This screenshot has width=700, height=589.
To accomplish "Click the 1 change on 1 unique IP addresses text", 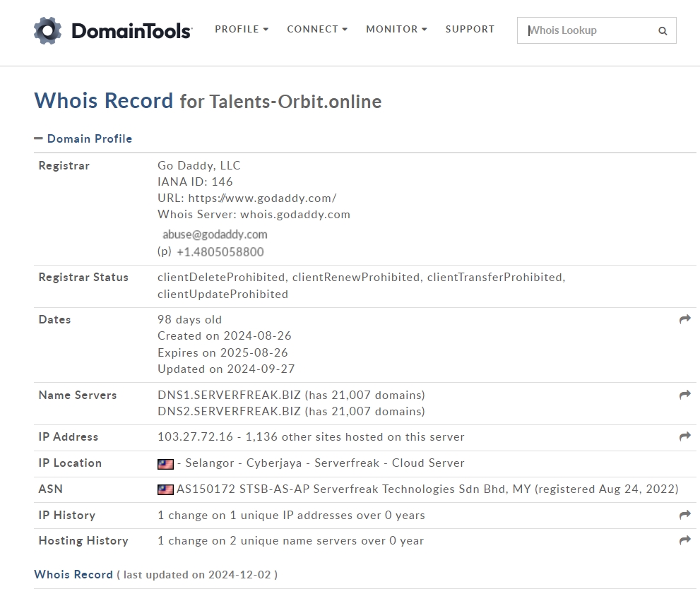I will tap(291, 516).
